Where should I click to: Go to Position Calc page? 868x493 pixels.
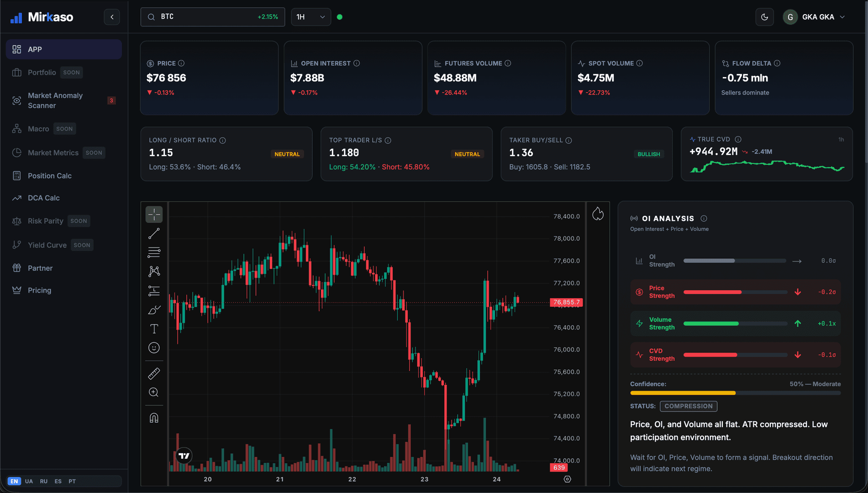point(64,176)
